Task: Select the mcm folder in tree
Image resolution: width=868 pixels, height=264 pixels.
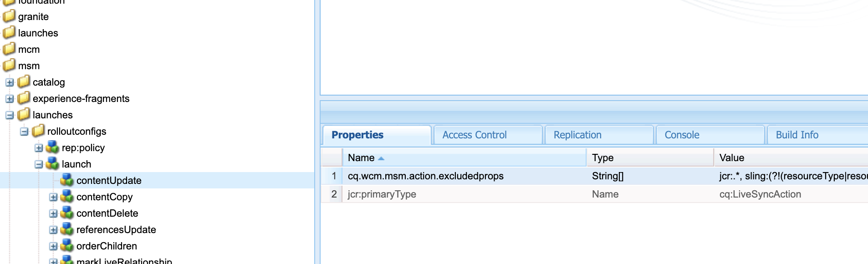Action: coord(29,49)
